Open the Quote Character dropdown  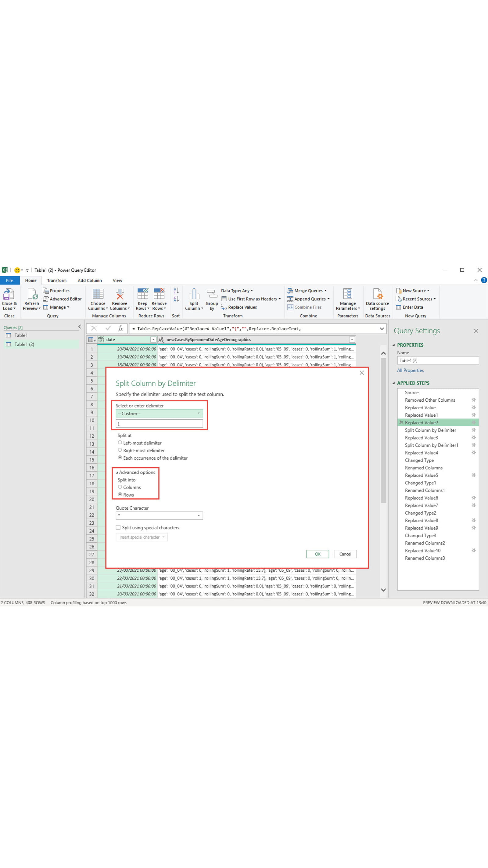(x=199, y=515)
